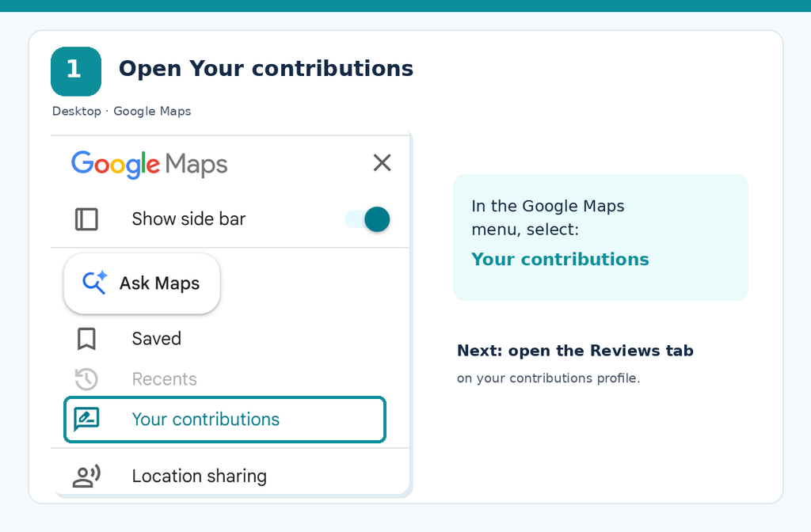Click 'Desktop · Google Maps' caption
The width and height of the screenshot is (811, 532).
point(121,111)
